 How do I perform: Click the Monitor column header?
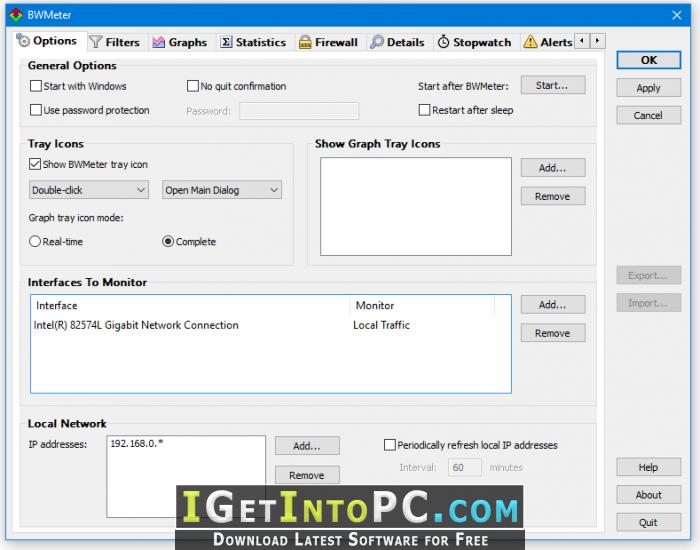click(422, 305)
